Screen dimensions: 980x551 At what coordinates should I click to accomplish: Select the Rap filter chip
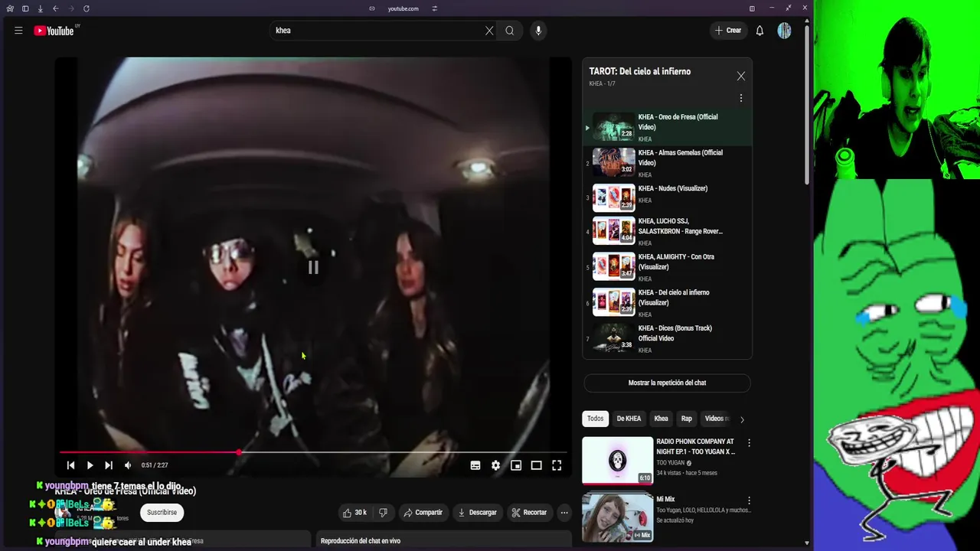pyautogui.click(x=687, y=419)
